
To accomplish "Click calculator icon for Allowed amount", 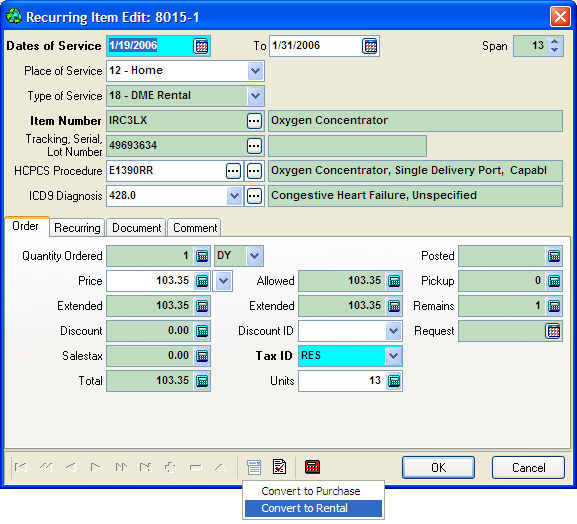I will [x=394, y=281].
